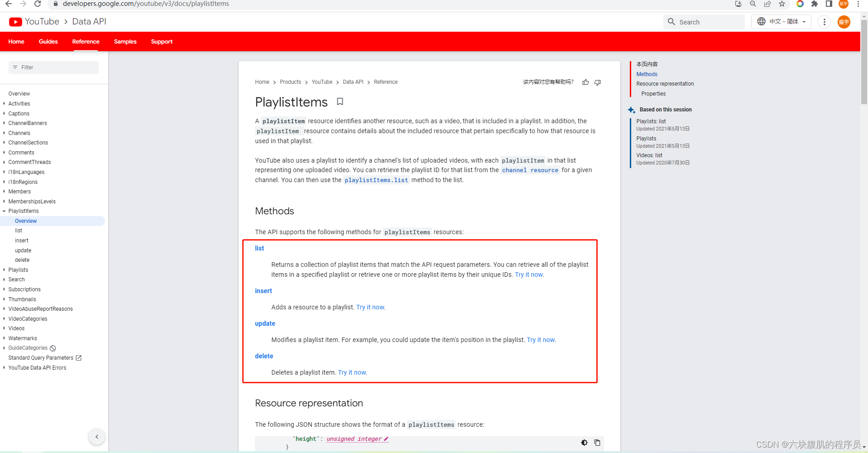868x453 pixels.
Task: Expand the Comments tree item
Action: pos(4,153)
